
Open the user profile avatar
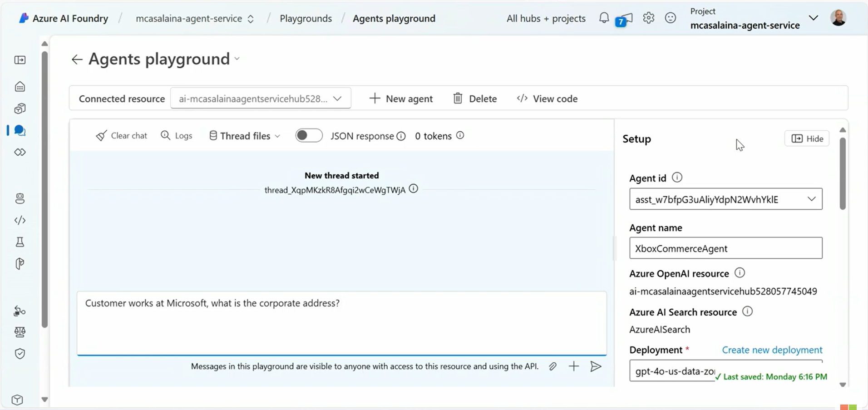coord(838,18)
